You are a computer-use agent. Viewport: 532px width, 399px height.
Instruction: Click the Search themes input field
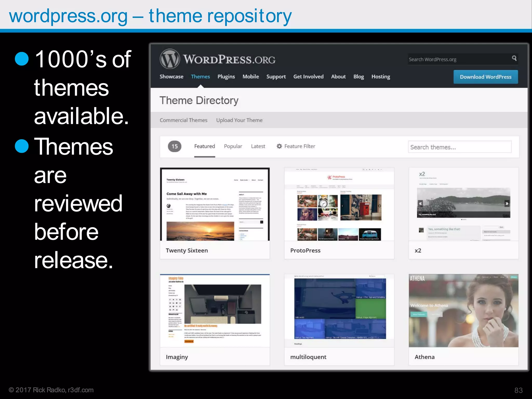460,147
